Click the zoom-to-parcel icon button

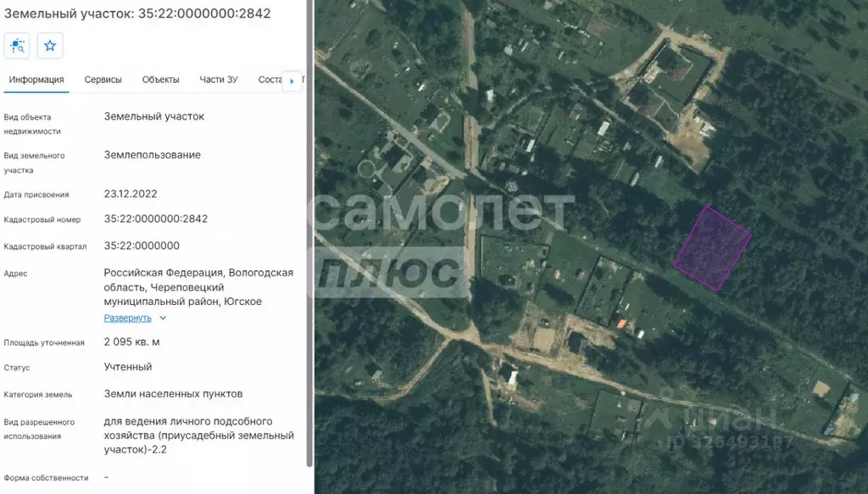(17, 46)
